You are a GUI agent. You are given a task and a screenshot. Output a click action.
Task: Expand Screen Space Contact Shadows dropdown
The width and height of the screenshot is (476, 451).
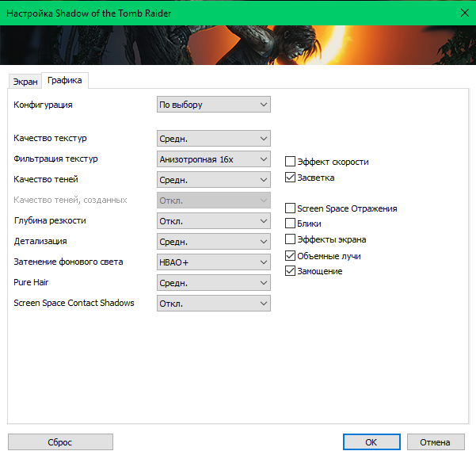213,304
